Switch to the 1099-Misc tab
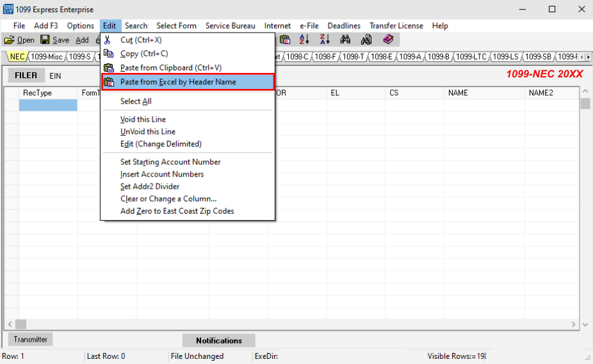This screenshot has width=593, height=364. coord(47,57)
